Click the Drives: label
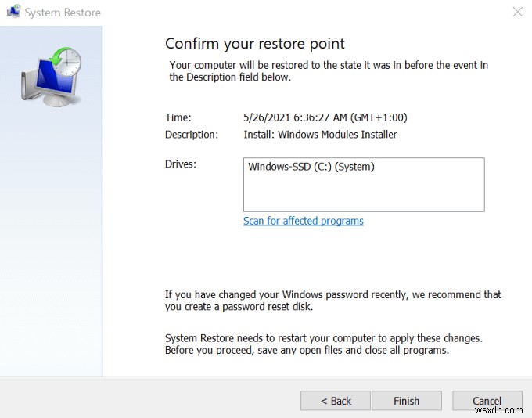 (181, 164)
